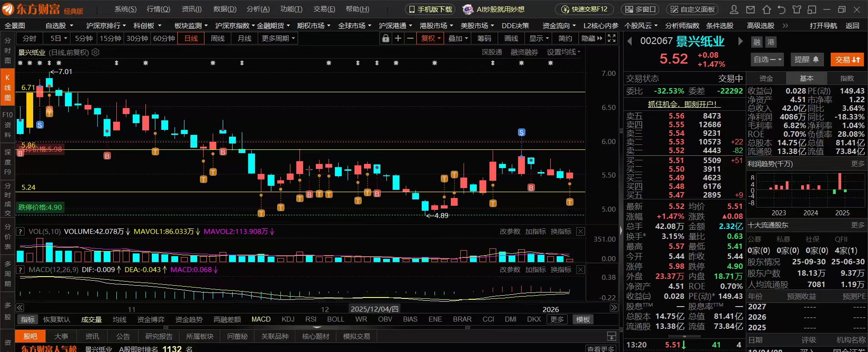Screen dimensions: 868x352
Task: Close the VOL indicator panel
Action: [x=580, y=232]
